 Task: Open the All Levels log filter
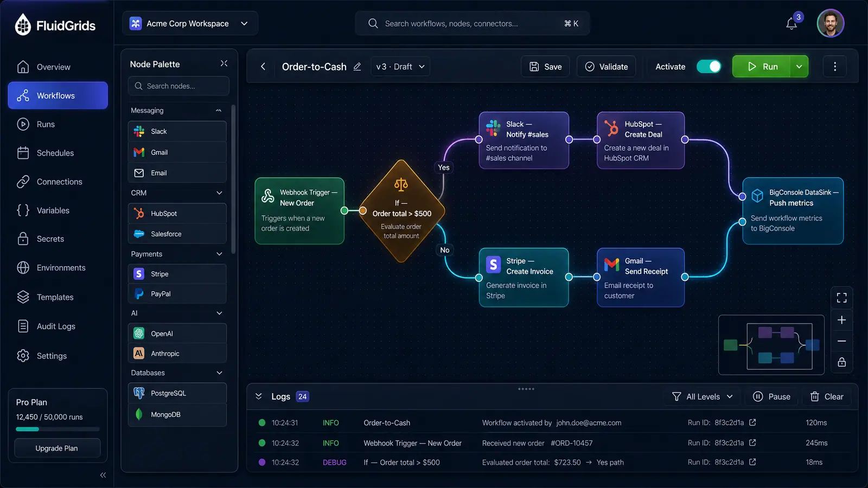click(x=703, y=396)
